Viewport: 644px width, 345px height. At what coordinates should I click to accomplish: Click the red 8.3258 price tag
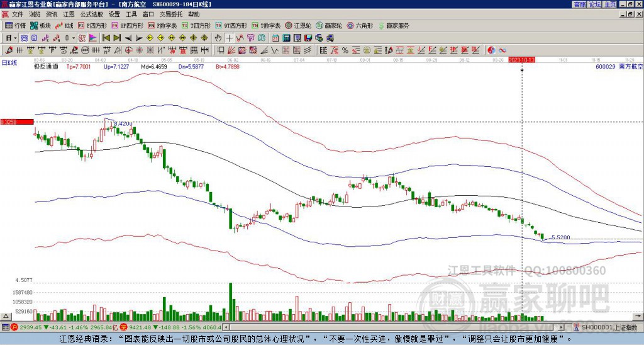(16, 122)
